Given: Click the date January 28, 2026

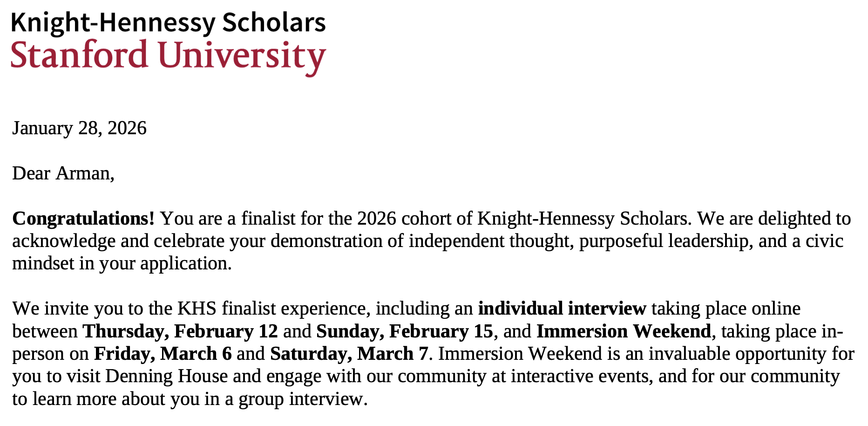Looking at the screenshot, I should pos(79,128).
